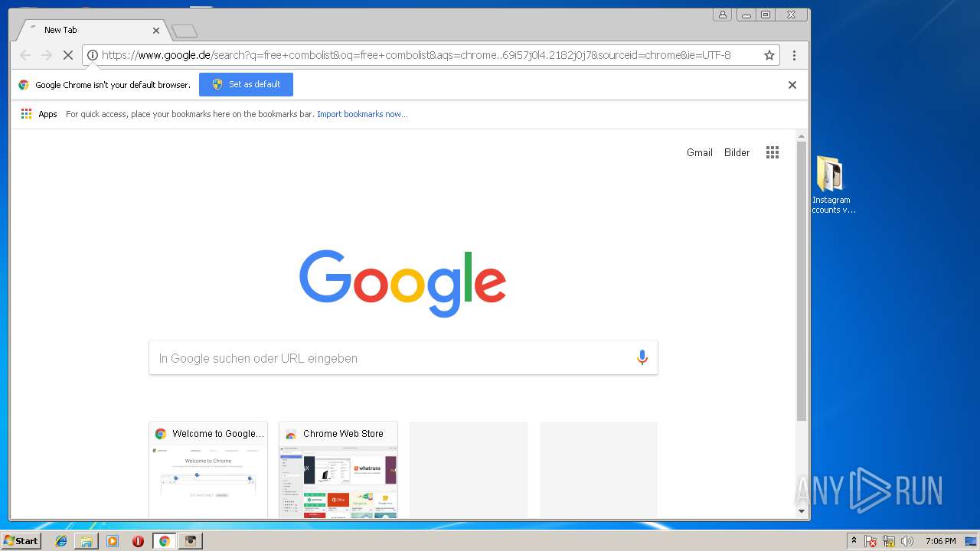Open the Google apps grid
Image resolution: width=980 pixels, height=551 pixels.
(773, 152)
